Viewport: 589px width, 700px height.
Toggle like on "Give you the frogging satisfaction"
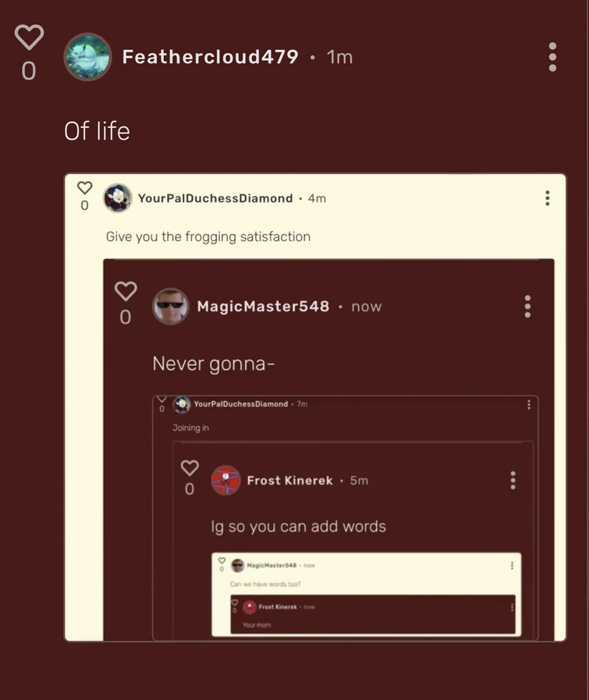pyautogui.click(x=84, y=187)
